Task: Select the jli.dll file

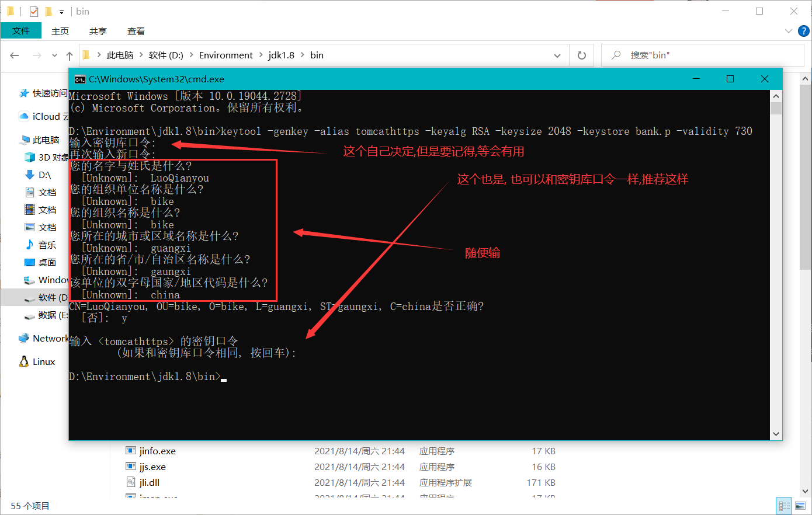Action: pos(150,483)
